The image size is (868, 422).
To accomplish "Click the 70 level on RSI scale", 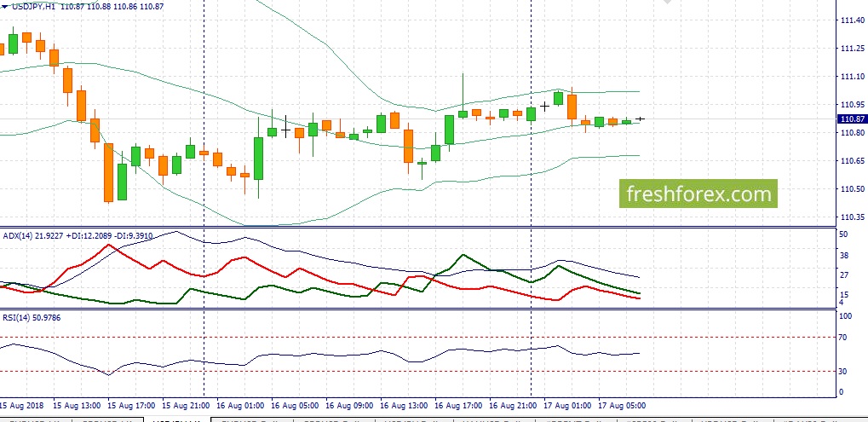I will pos(842,337).
